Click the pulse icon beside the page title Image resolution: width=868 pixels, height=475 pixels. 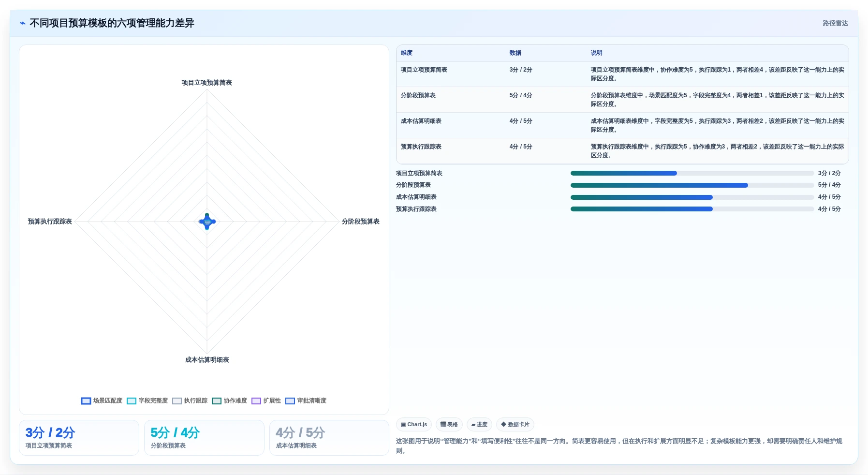[23, 23]
